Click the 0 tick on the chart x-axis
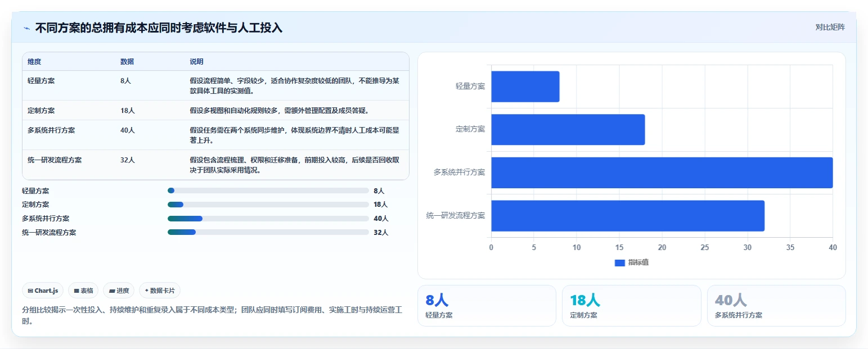Screen dimensions: 868x349 (x=491, y=248)
